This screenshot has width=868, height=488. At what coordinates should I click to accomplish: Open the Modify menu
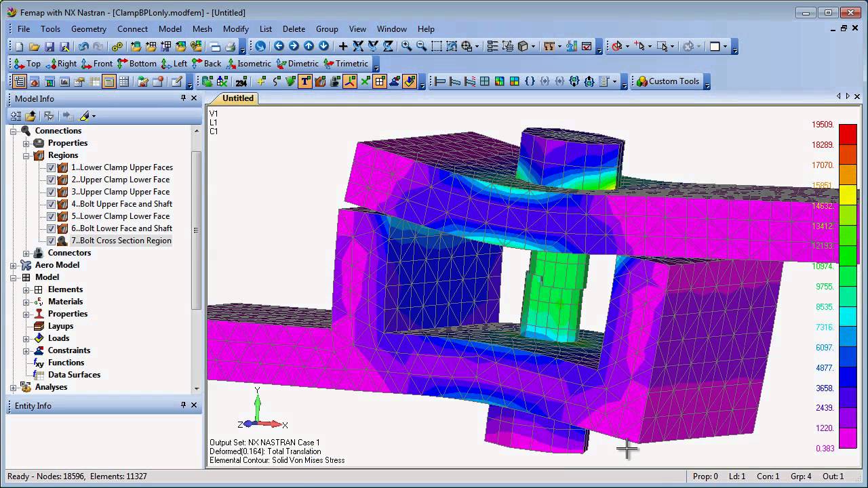click(236, 29)
